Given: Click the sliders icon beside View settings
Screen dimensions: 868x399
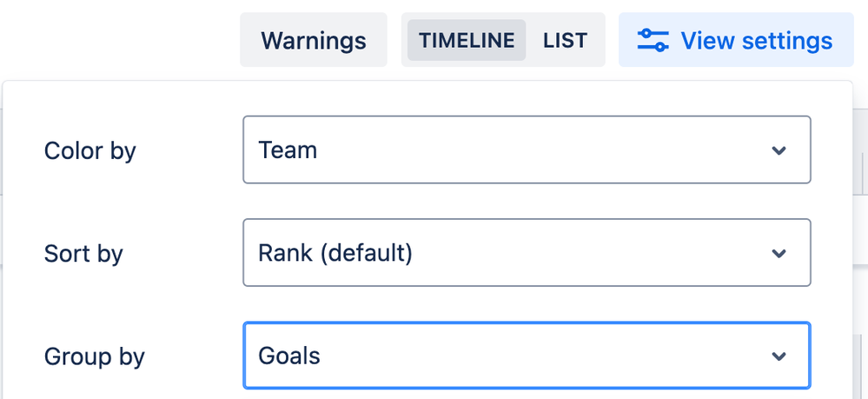Looking at the screenshot, I should point(653,41).
